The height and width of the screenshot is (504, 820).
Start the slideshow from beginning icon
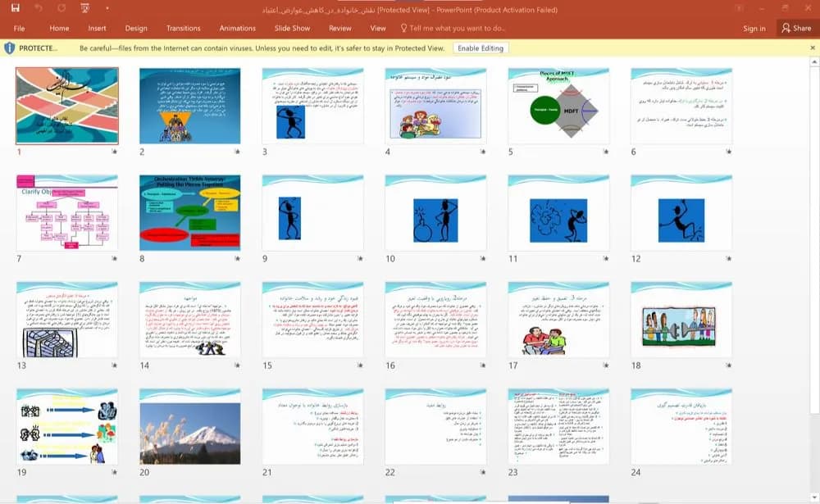pos(84,8)
